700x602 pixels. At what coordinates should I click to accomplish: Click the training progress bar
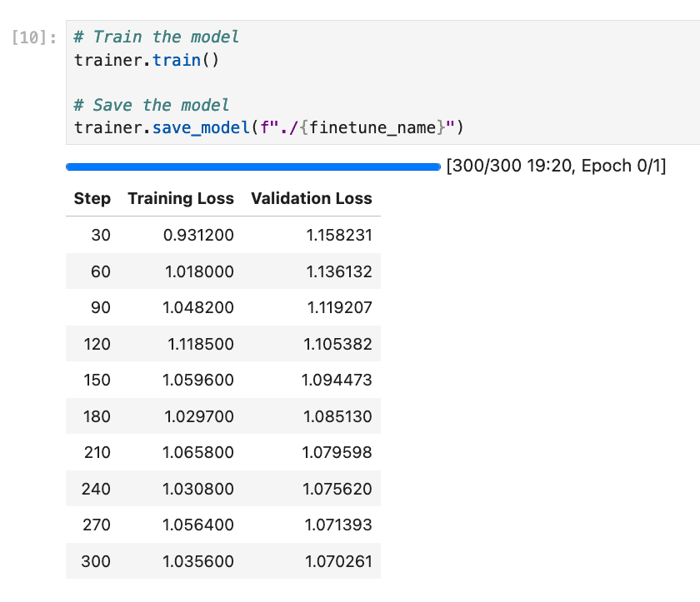pyautogui.click(x=253, y=167)
